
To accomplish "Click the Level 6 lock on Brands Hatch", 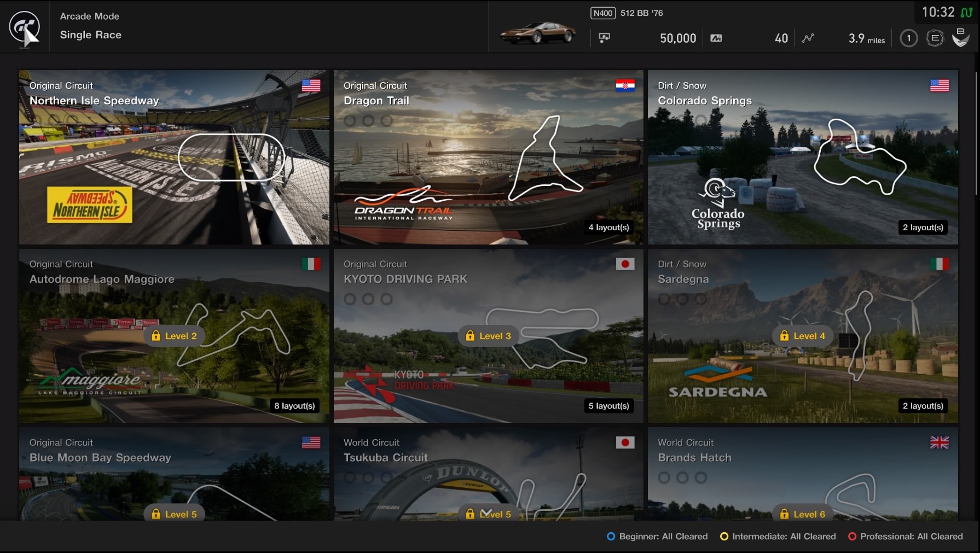I will click(802, 513).
